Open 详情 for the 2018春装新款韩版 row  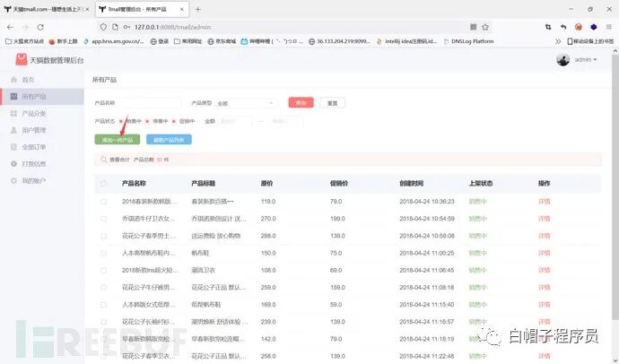click(x=545, y=202)
